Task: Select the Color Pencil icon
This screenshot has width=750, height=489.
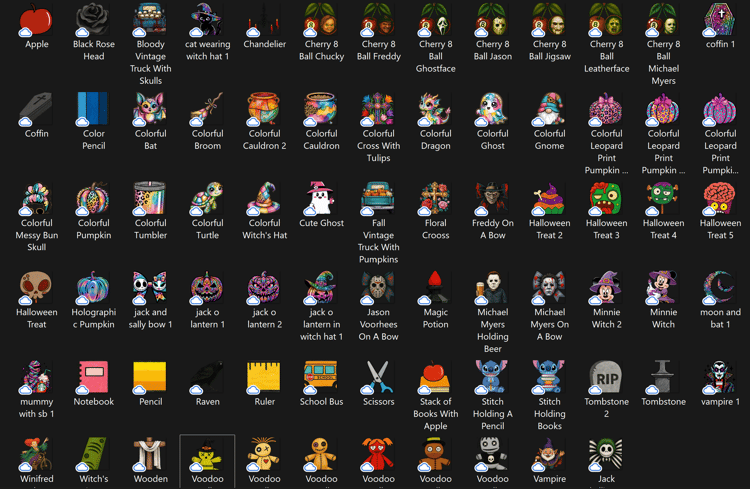Action: (x=93, y=109)
